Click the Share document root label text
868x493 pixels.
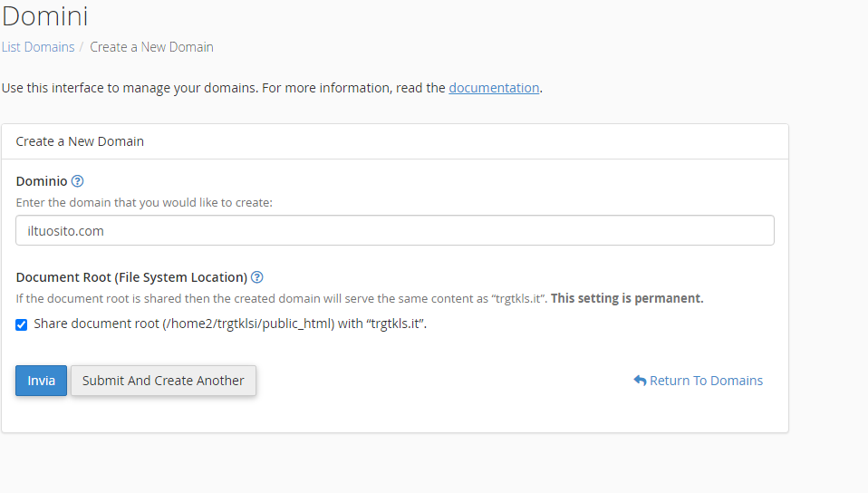[230, 324]
